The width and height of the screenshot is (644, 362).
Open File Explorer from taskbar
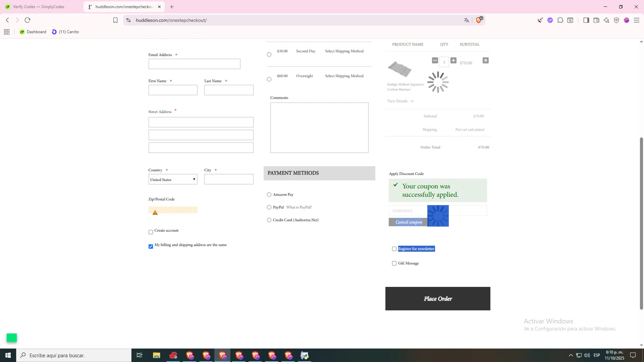156,355
